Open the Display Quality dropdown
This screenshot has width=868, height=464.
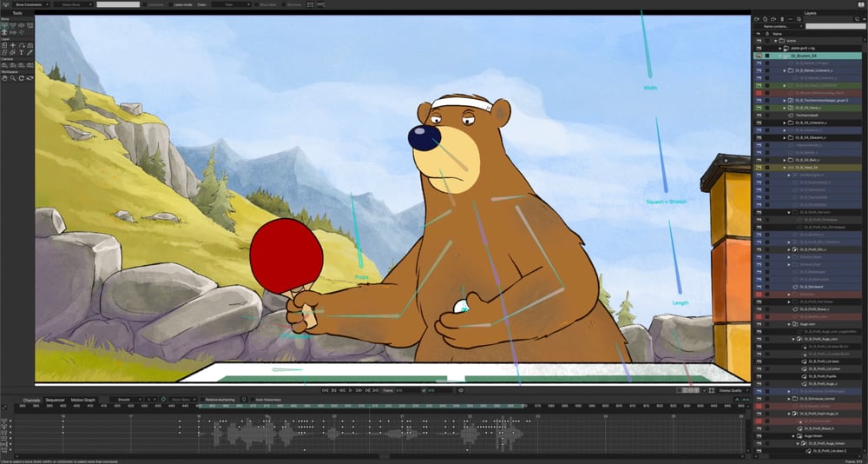pyautogui.click(x=733, y=390)
